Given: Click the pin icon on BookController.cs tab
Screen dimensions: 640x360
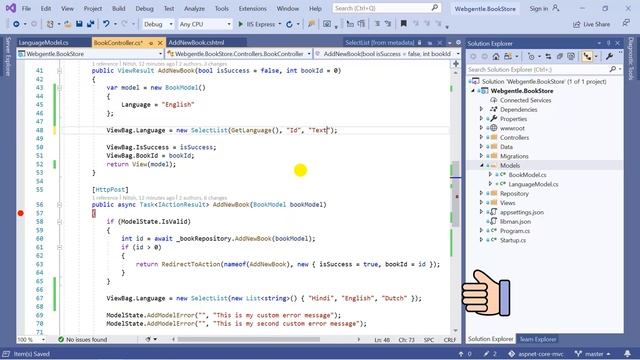Looking at the screenshot, I should tap(151, 43).
